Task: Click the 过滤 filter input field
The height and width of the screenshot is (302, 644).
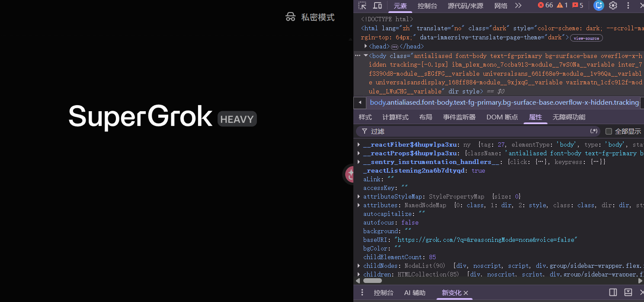Action: [x=478, y=131]
